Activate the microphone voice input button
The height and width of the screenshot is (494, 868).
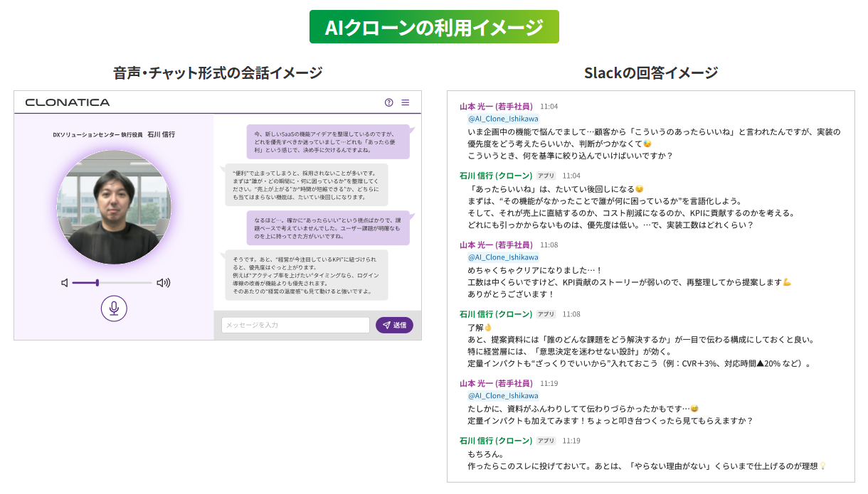(x=114, y=308)
